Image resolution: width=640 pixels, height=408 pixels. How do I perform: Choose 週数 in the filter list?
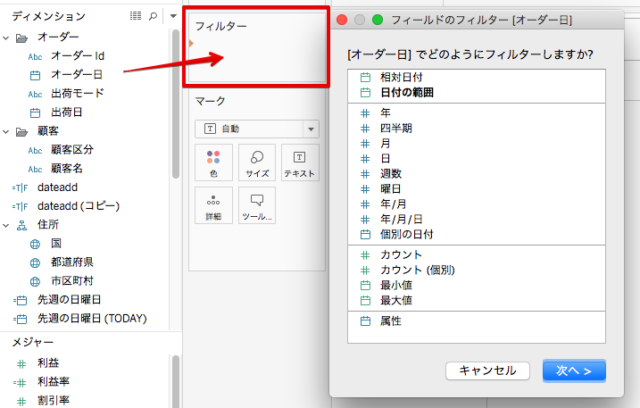pos(476,173)
